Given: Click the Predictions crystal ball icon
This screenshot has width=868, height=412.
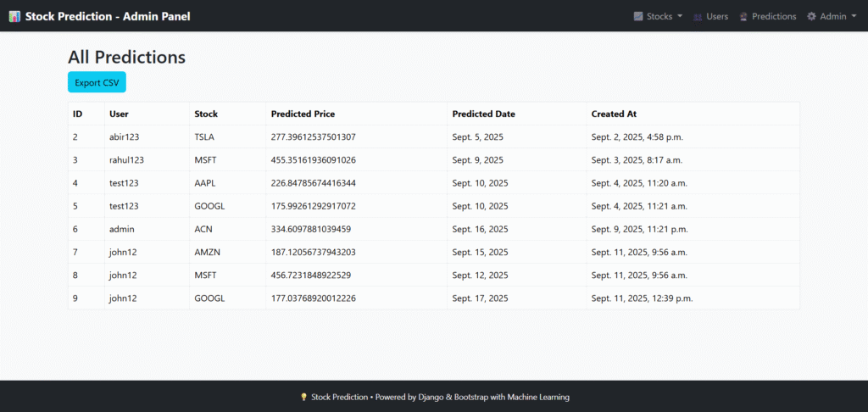Looking at the screenshot, I should tap(743, 17).
